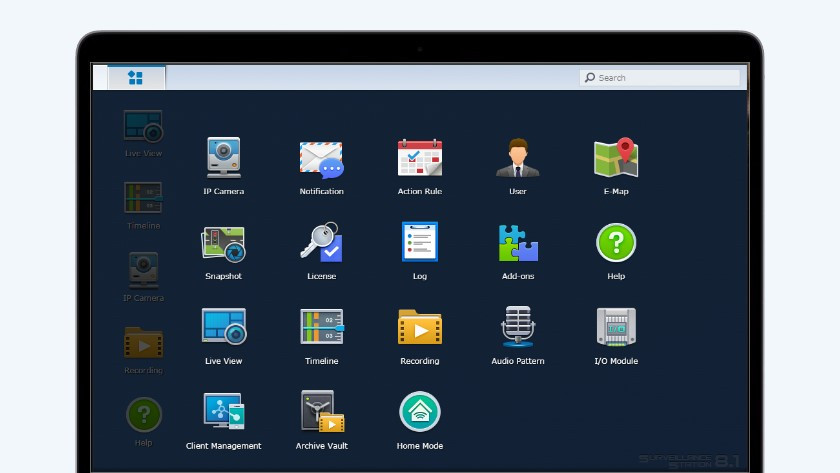Open the Recording folder in grid

419,328
